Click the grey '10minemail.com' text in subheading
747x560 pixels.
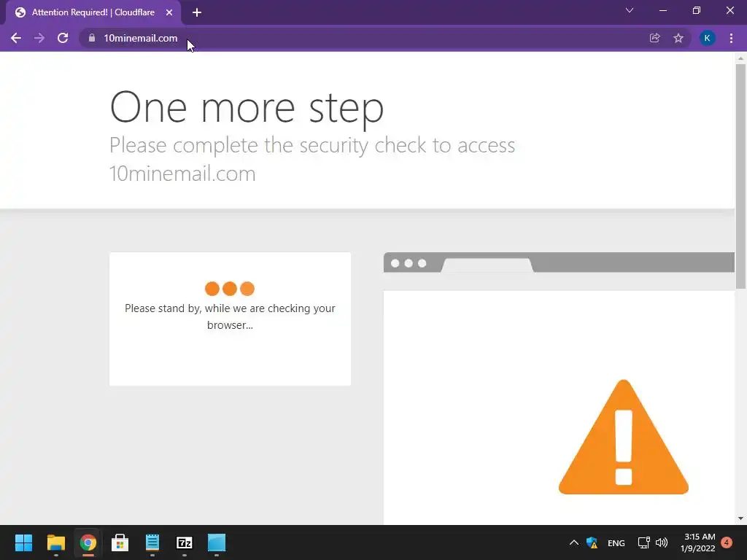182,174
